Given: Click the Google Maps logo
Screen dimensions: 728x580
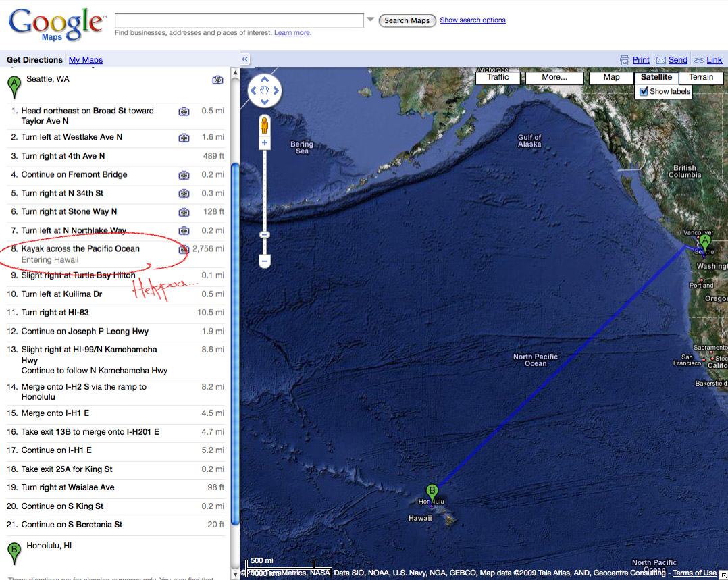Looking at the screenshot, I should pos(56,24).
